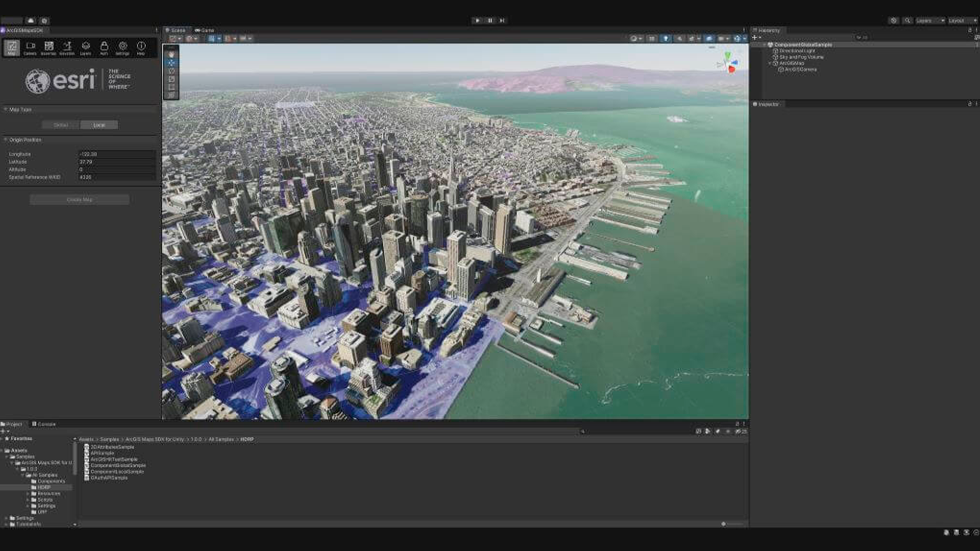Click the Help info icon

tap(141, 48)
